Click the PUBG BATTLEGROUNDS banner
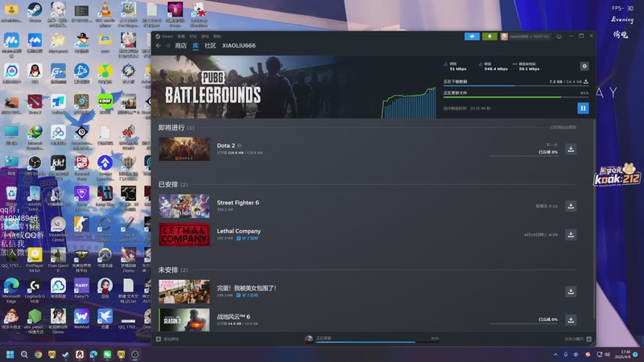 [213, 88]
